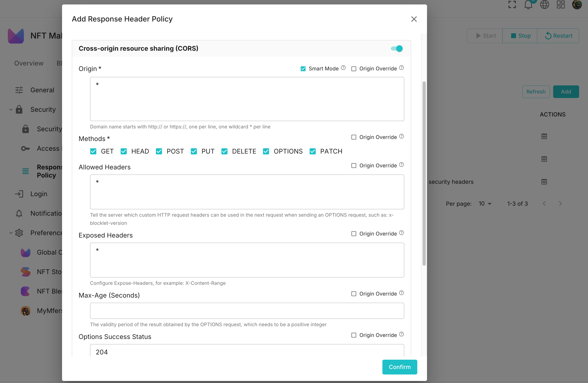Viewport: 588px width, 383px height.
Task: Click the Smart Mode help icon
Action: pyautogui.click(x=343, y=68)
